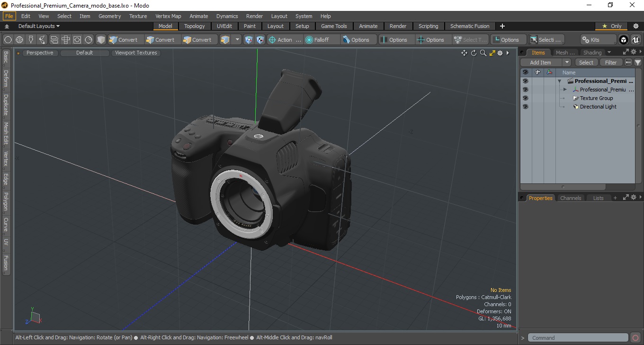Viewport: 644px width, 345px height.
Task: Open Options with L-shaped work plane icon
Action: coord(509,40)
